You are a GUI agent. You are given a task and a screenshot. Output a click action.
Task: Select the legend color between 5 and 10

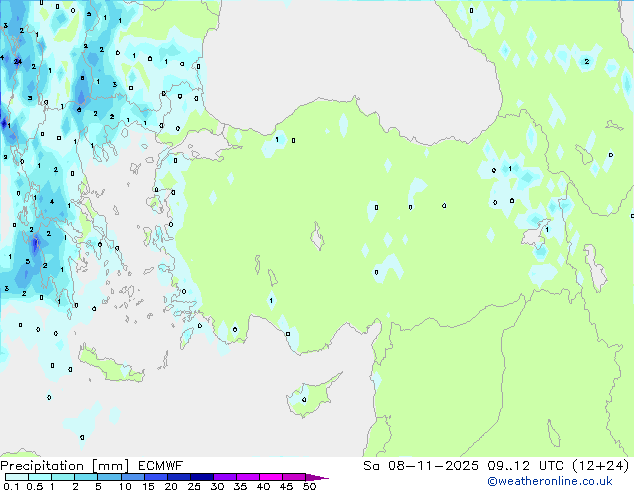[x=109, y=477]
